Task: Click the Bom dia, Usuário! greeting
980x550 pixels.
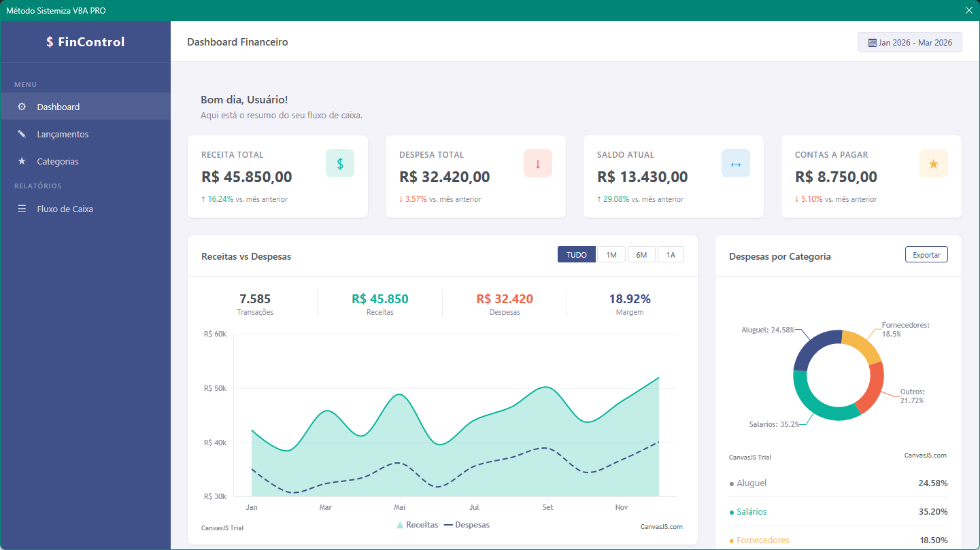Action: pyautogui.click(x=244, y=100)
